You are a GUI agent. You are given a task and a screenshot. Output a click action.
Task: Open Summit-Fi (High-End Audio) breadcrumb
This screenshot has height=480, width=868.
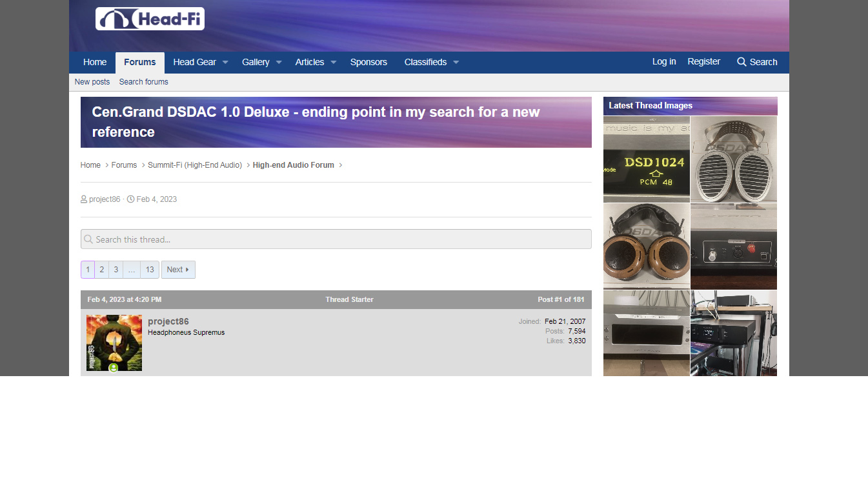pyautogui.click(x=195, y=165)
